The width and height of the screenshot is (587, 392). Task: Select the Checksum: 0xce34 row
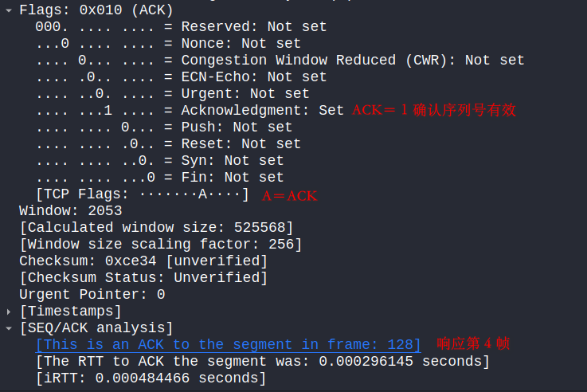[143, 261]
